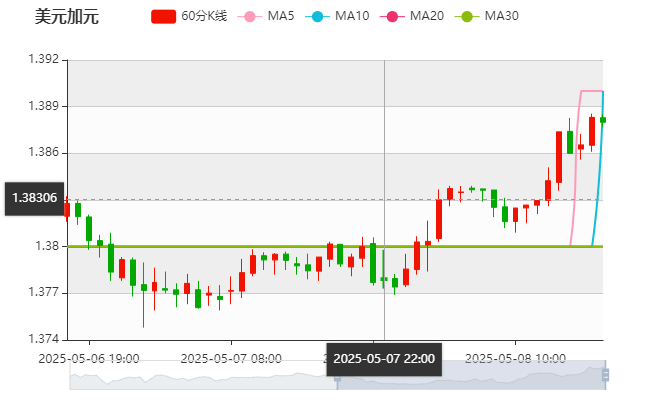This screenshot has width=670, height=400.
Task: Click the 2025-05-07 22:00 time tooltip
Action: point(384,358)
